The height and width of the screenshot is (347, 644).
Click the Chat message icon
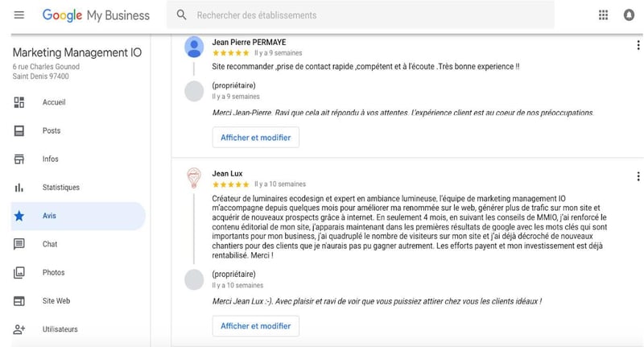tap(19, 244)
